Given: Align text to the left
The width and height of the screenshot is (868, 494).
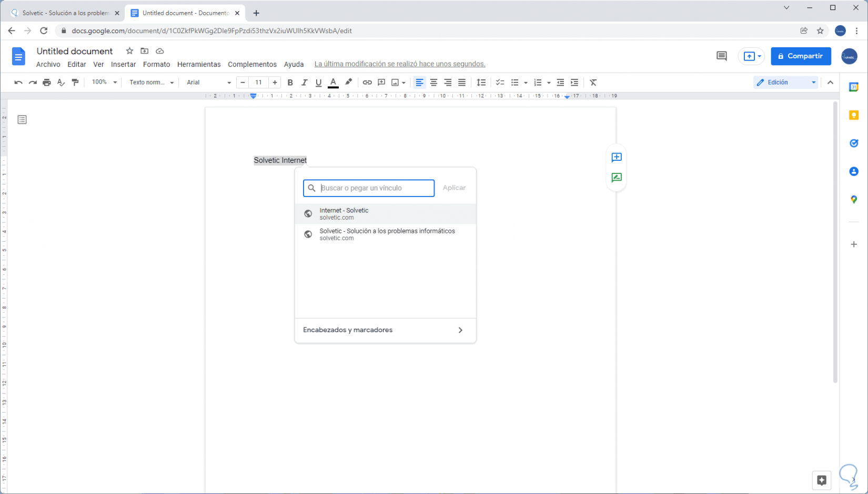Looking at the screenshot, I should point(419,83).
